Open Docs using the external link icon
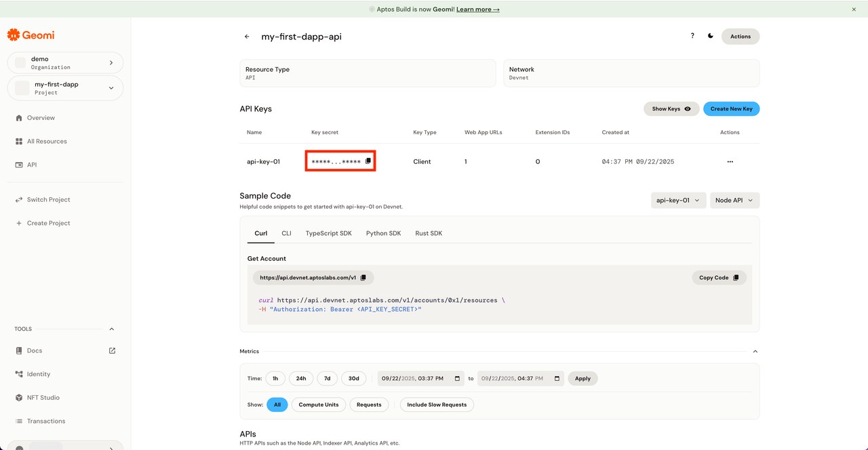 pyautogui.click(x=113, y=350)
